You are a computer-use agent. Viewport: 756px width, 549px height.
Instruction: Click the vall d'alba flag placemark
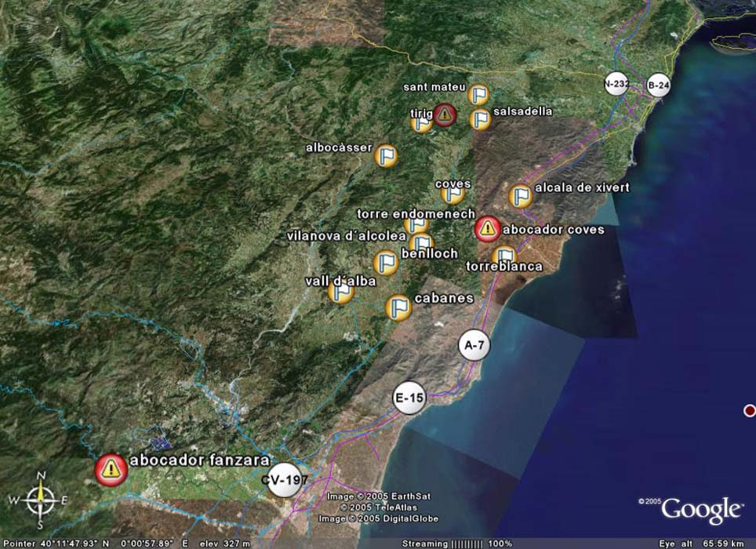pos(341,291)
